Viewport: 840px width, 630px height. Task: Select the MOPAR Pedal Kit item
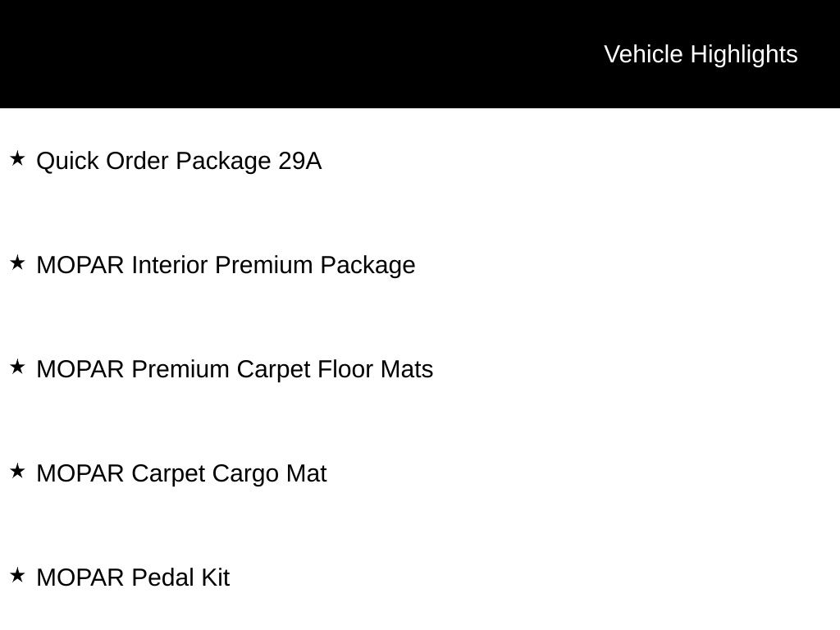(x=133, y=577)
